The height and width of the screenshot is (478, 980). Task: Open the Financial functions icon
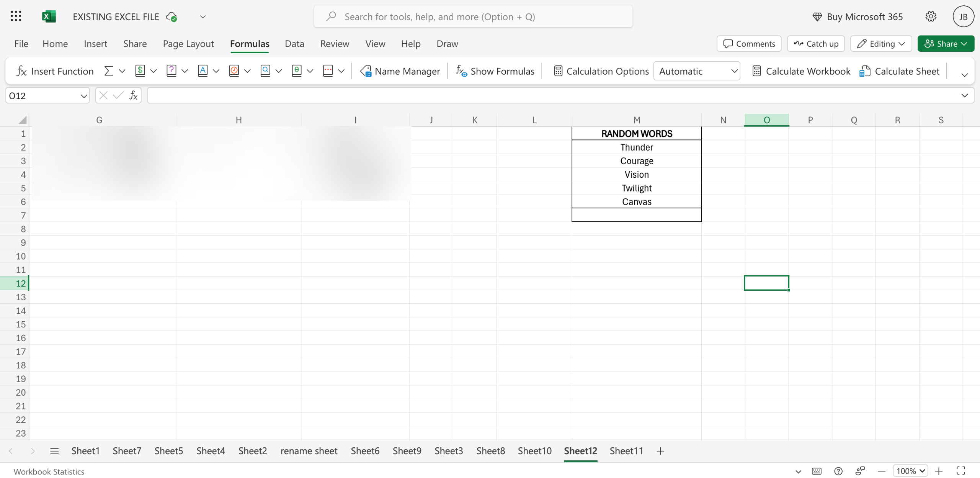click(x=140, y=71)
